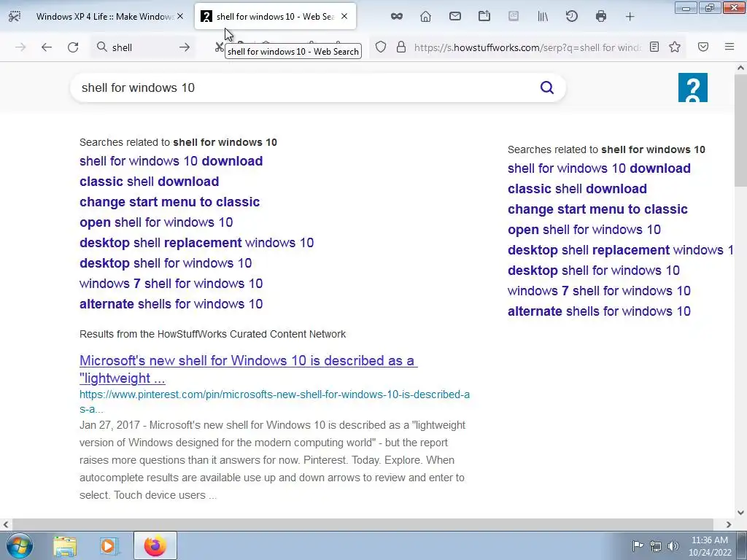This screenshot has height=560, width=747.
Task: Open Action Center flag tray icon
Action: (638, 545)
